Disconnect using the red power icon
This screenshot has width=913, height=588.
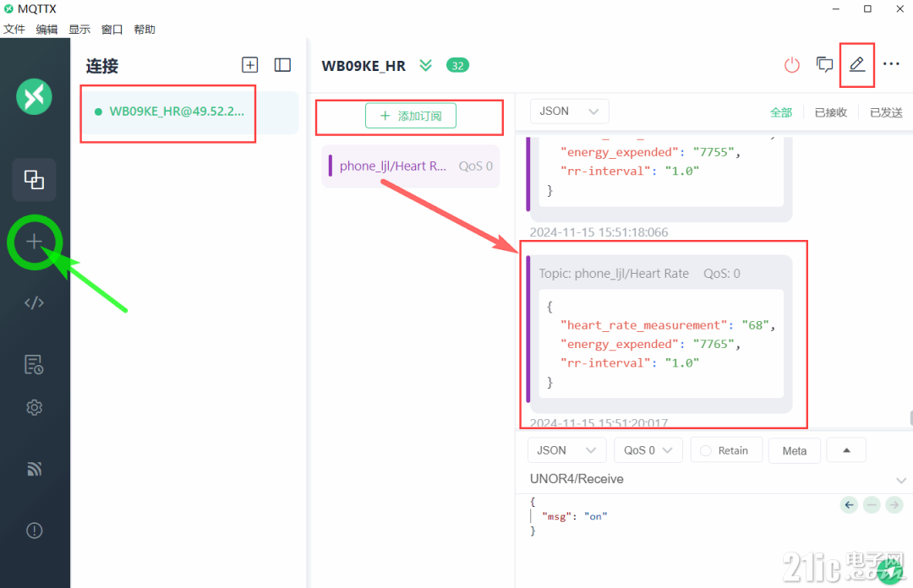pos(792,64)
